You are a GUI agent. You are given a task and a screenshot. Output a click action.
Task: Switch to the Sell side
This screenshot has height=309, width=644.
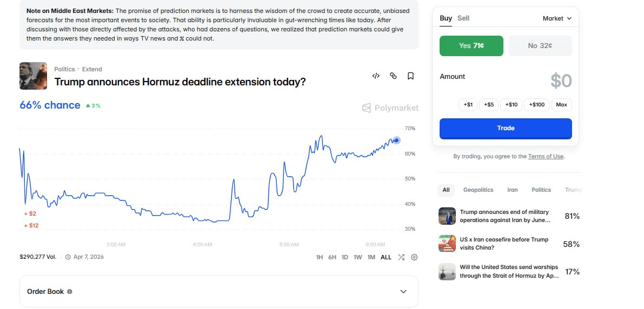[463, 18]
